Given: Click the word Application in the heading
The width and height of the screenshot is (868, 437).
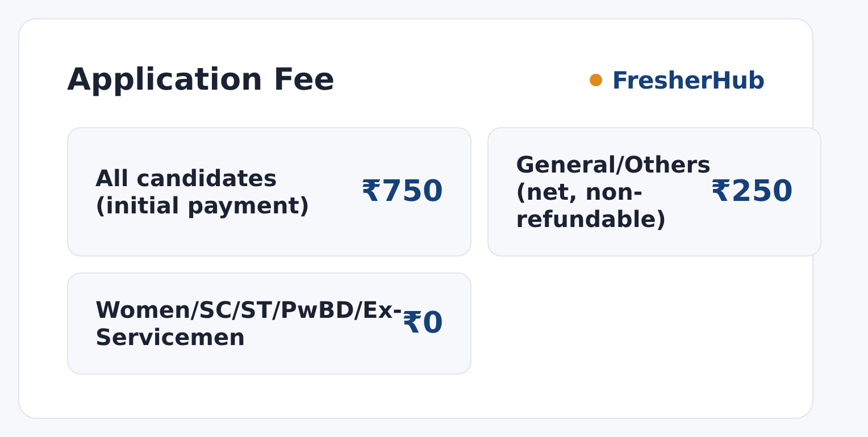Looking at the screenshot, I should pos(165,81).
